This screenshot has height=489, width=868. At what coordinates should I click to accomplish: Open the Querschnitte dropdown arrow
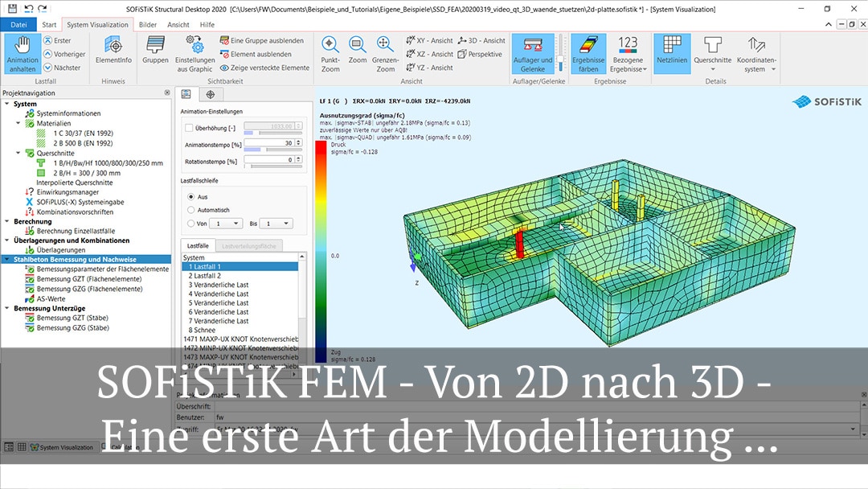point(713,68)
